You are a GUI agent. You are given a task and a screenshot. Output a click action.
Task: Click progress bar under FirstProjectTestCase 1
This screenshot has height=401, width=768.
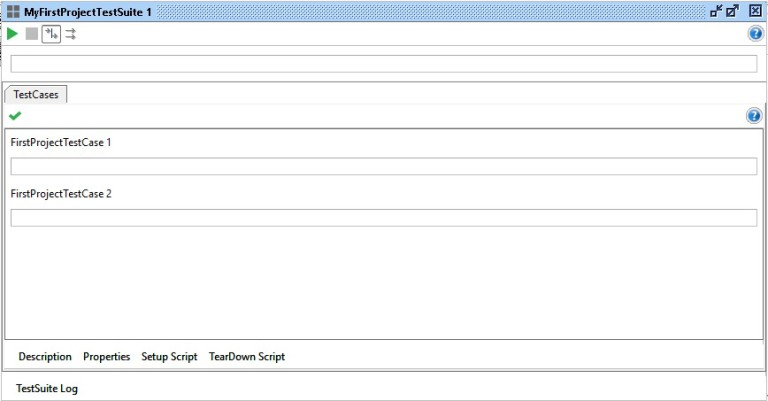coord(384,166)
